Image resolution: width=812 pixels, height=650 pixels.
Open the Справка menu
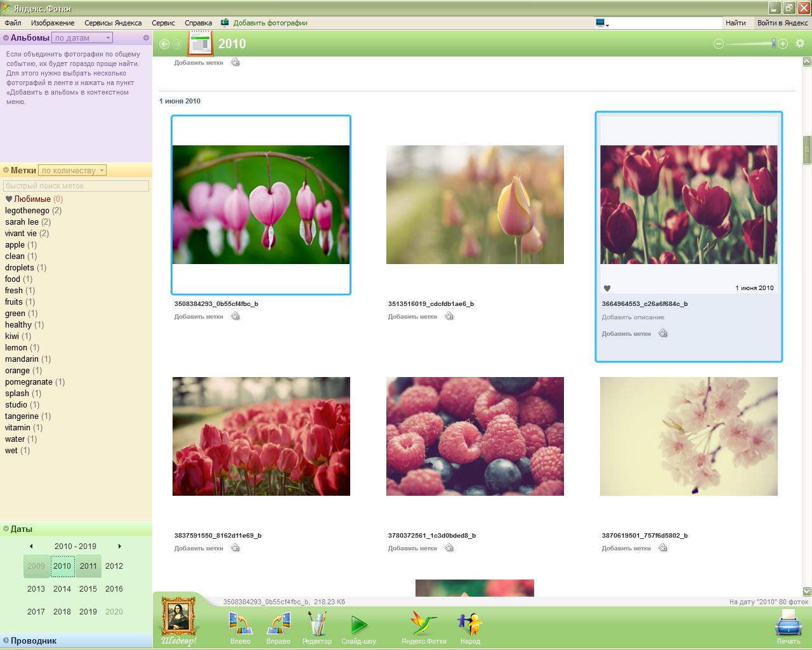(198, 23)
